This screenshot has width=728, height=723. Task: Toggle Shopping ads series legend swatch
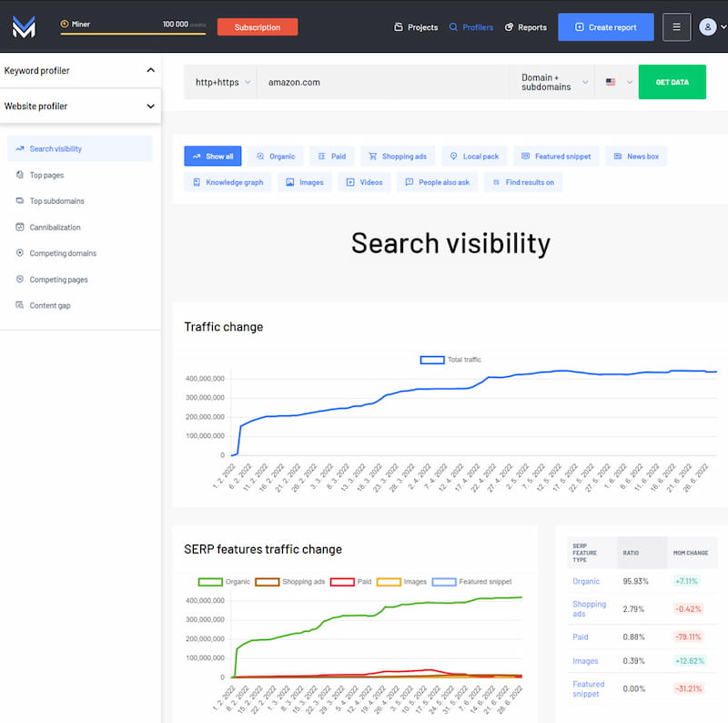pyautogui.click(x=267, y=582)
